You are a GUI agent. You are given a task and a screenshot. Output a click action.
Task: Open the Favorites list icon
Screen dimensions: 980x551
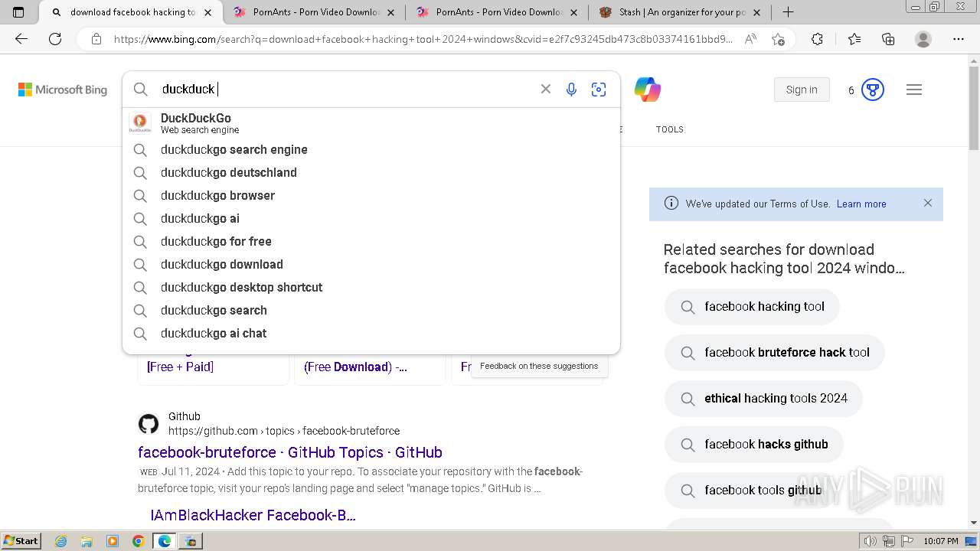point(854,39)
